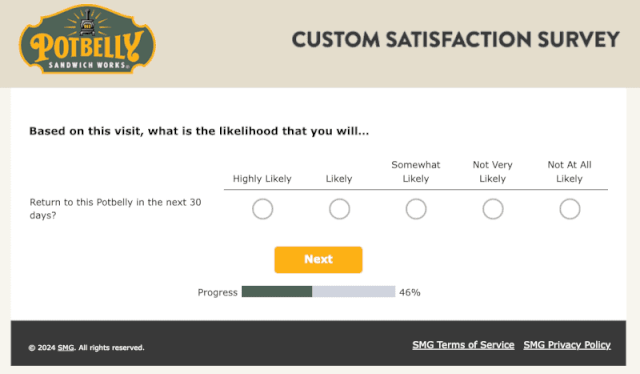Click the Potbelly Sandwich Works logo
Screen dimensions: 640x374
pyautogui.click(x=87, y=39)
